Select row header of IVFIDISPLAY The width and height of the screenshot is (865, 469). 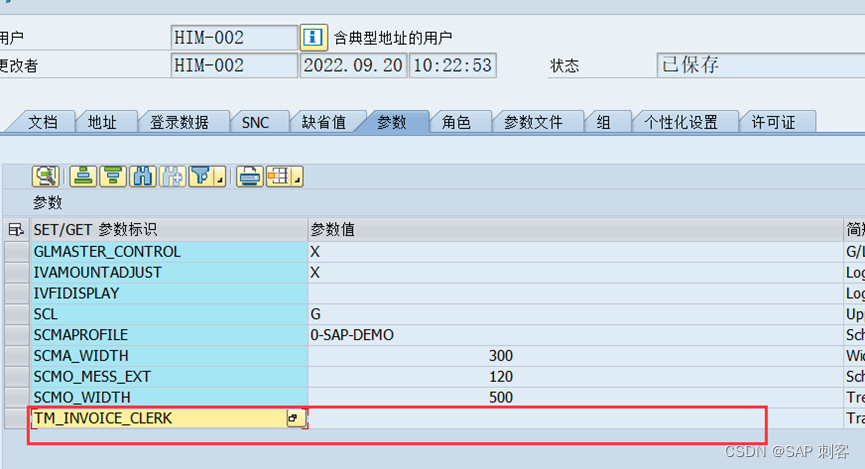[x=17, y=294]
